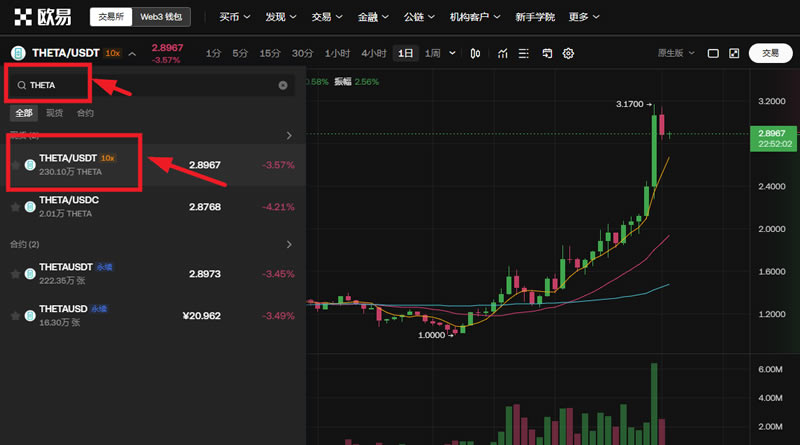The width and height of the screenshot is (800, 445).
Task: Click the chart drawing list icon
Action: point(524,53)
